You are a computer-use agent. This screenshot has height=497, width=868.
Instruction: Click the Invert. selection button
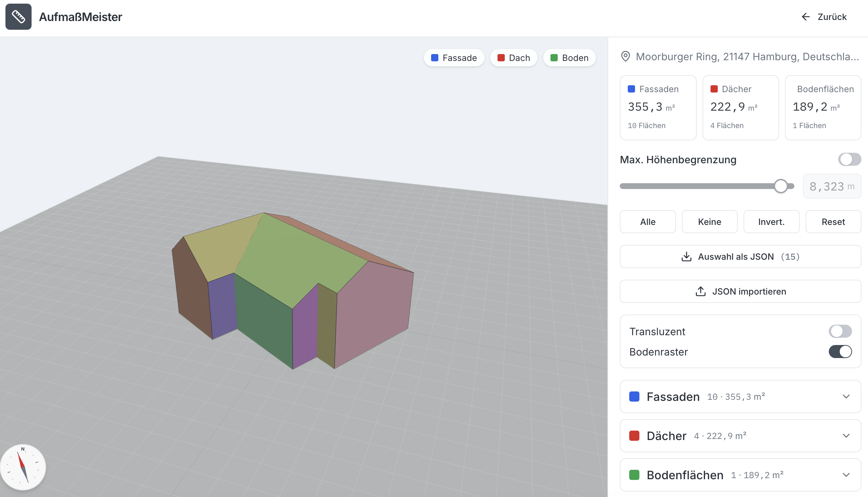[x=771, y=222]
